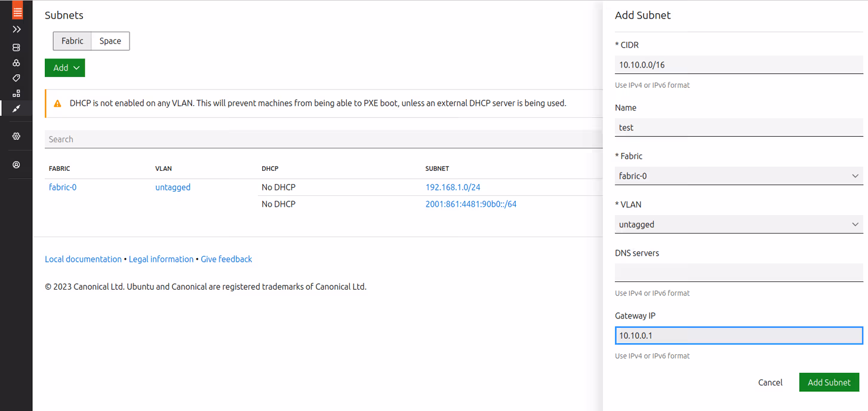Screen dimensions: 868x411
Task: Open the green Add dropdown button
Action: (65, 68)
